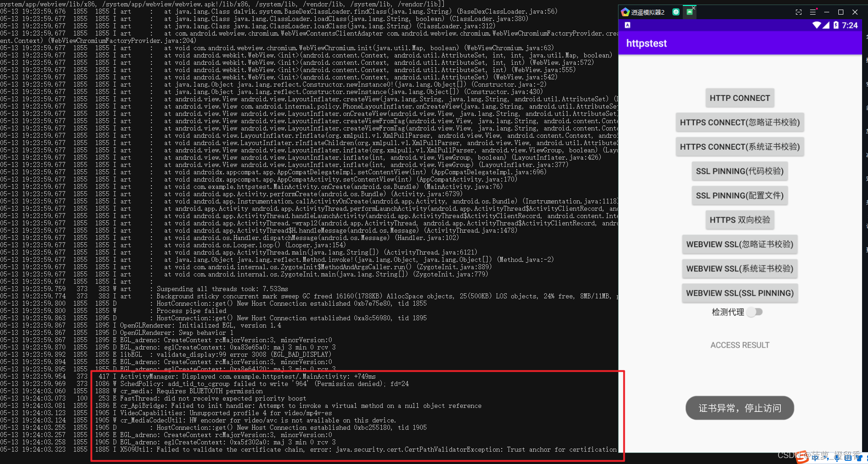
Task: Minimize the emulator window
Action: (826, 12)
